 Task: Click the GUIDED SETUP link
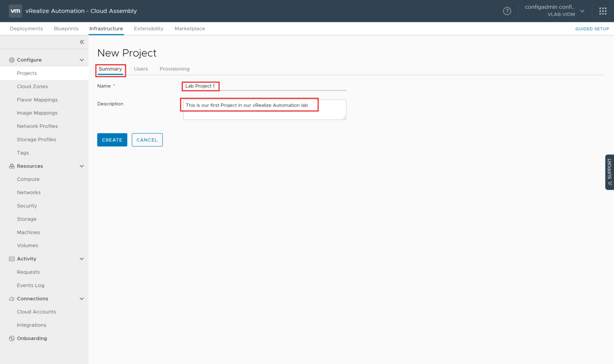592,29
